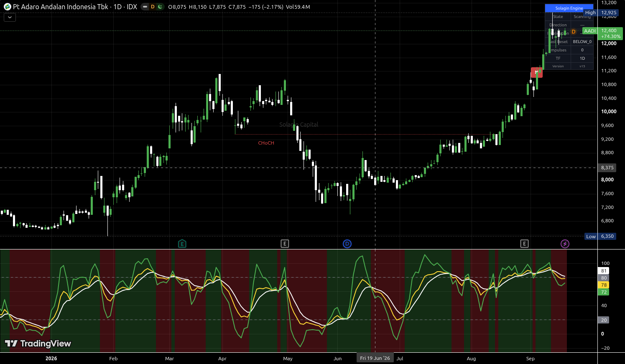
Task: Click the 12,000 tick on the price axis
Action: click(609, 43)
